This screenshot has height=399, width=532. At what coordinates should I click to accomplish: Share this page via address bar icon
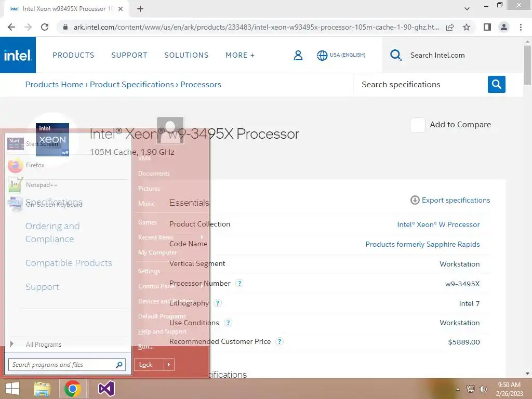(450, 27)
